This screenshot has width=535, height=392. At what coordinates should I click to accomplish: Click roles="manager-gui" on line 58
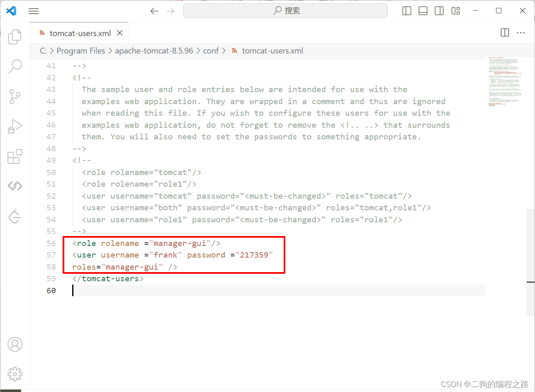click(117, 267)
